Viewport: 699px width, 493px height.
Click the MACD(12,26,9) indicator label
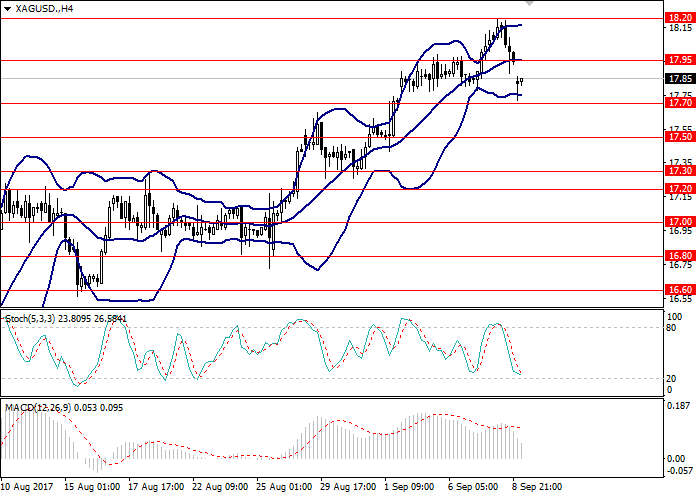tap(38, 408)
